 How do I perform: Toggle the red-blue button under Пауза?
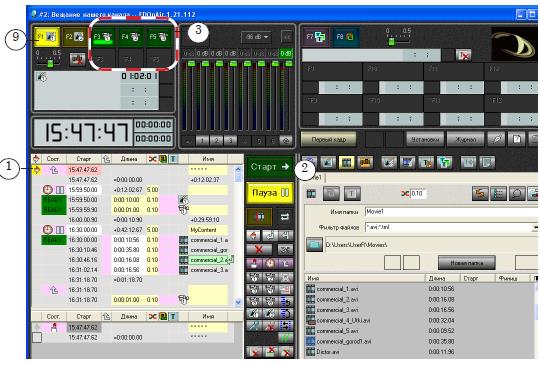(259, 217)
